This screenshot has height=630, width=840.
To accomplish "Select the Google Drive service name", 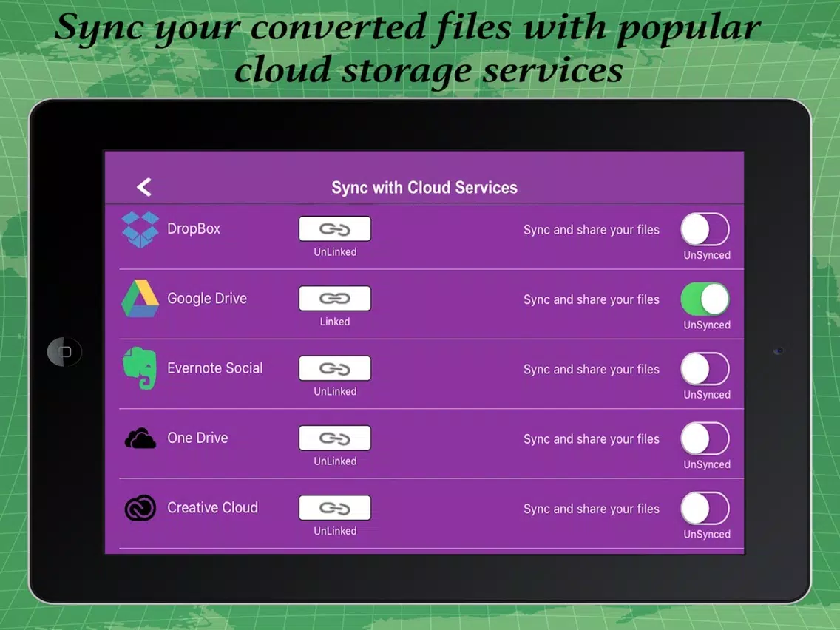I will [x=207, y=299].
